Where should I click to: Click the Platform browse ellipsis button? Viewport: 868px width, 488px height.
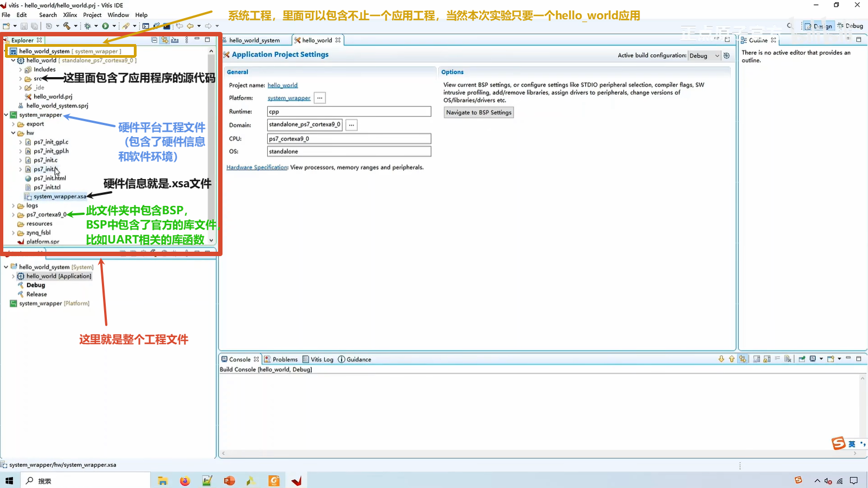[x=319, y=98]
